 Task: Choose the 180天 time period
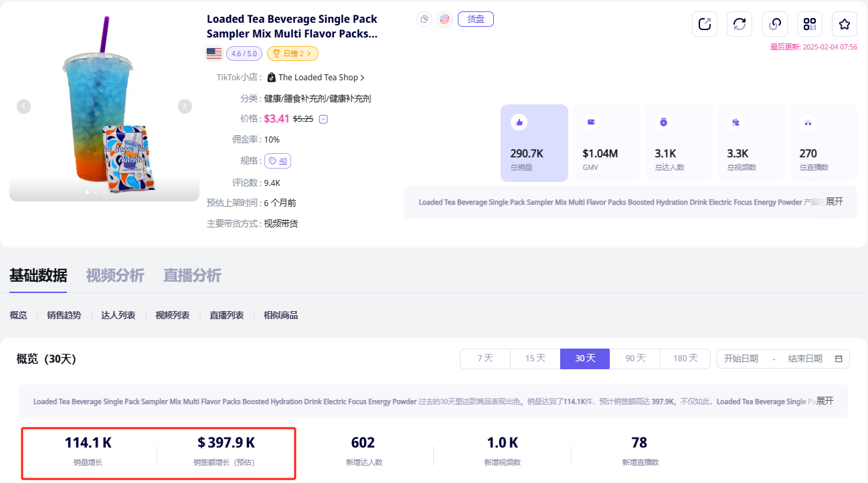(685, 359)
